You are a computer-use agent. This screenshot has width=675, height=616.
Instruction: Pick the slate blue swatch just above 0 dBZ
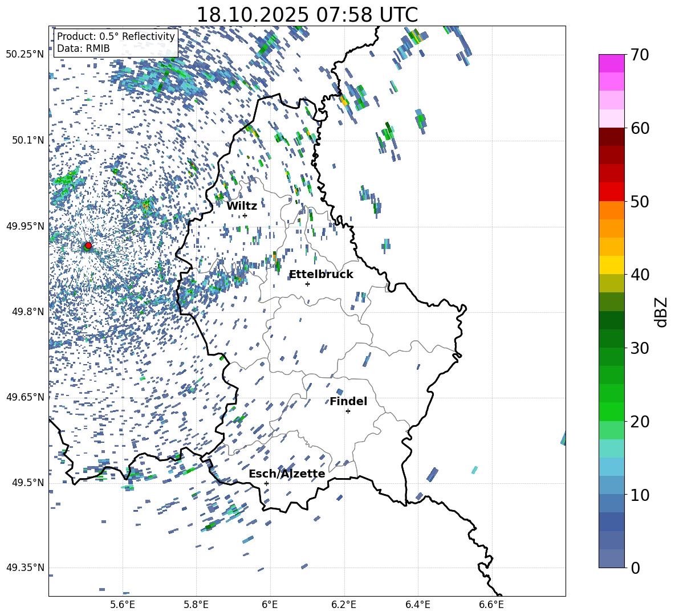tap(611, 558)
